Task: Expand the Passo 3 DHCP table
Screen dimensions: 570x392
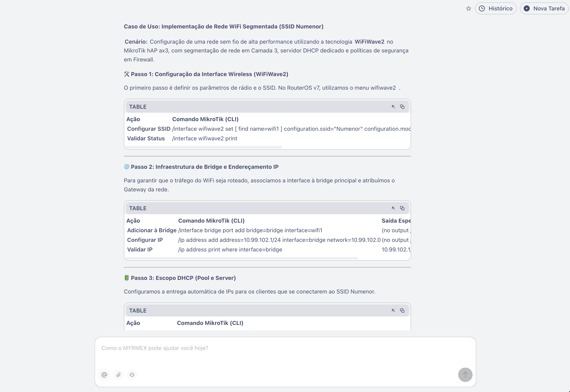Action: pos(393,311)
